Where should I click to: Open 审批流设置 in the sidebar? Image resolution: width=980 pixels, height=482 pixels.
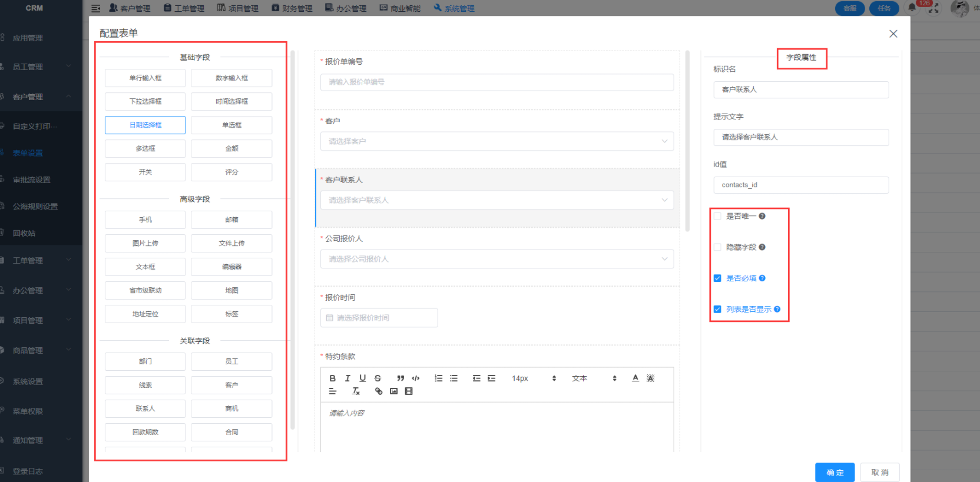pyautogui.click(x=32, y=179)
